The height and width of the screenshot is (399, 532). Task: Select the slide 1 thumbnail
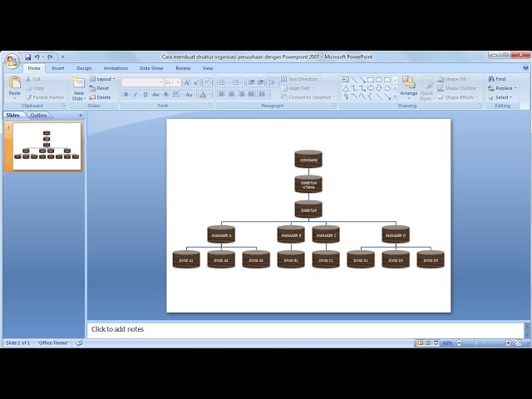click(47, 146)
